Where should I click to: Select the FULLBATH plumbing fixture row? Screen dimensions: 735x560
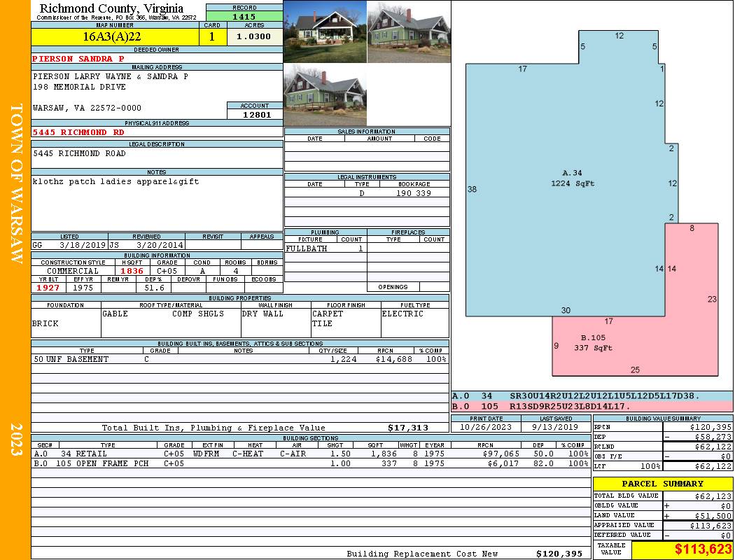coord(325,248)
